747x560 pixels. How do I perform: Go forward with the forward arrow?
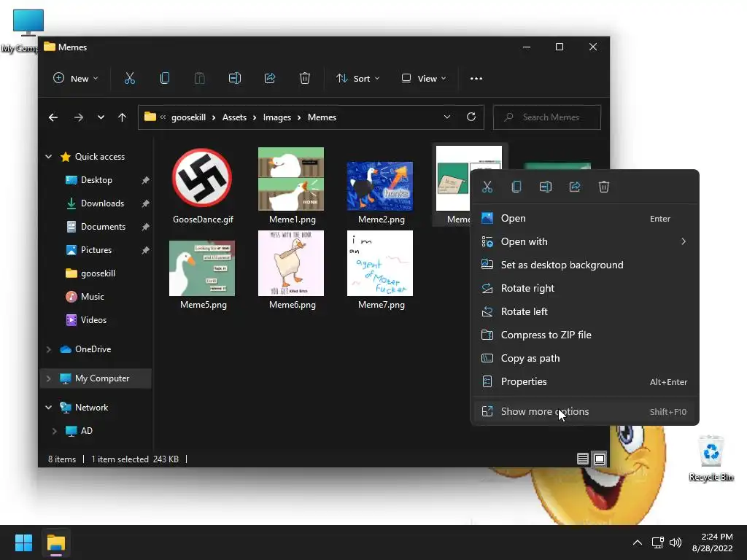(79, 117)
